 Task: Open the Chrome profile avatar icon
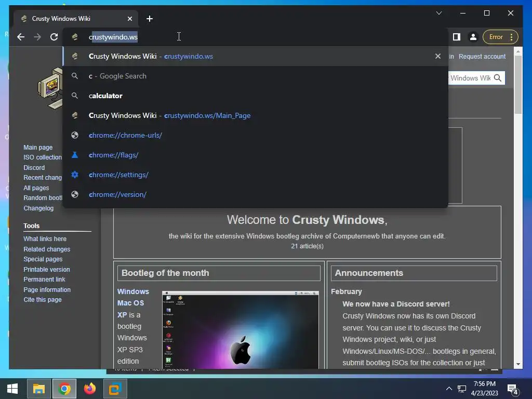tap(473, 37)
